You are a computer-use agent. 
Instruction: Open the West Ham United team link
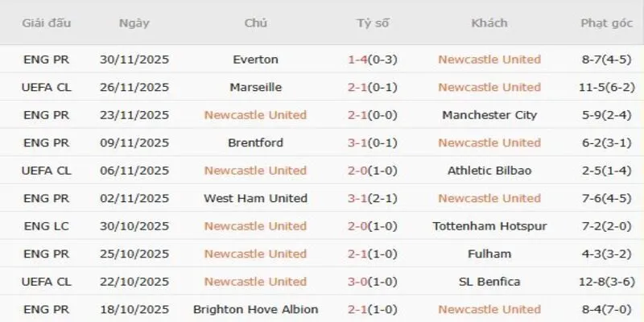pos(255,198)
